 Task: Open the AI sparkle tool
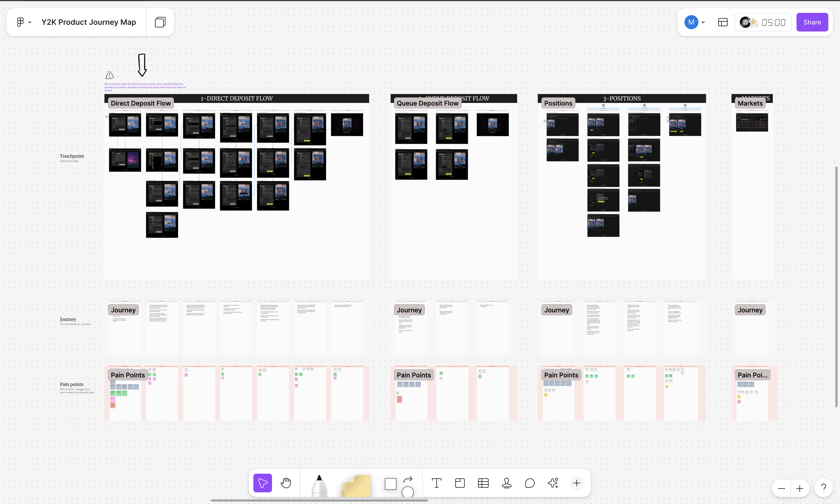point(553,483)
